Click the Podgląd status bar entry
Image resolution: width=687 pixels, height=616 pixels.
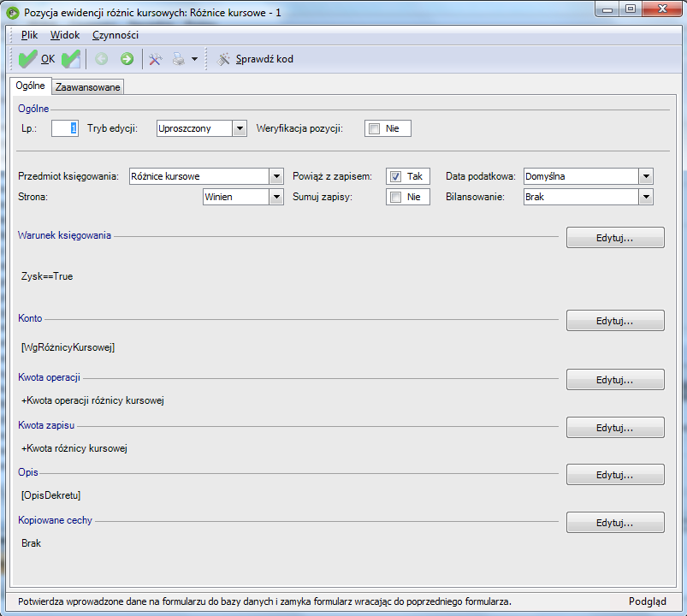point(647,601)
